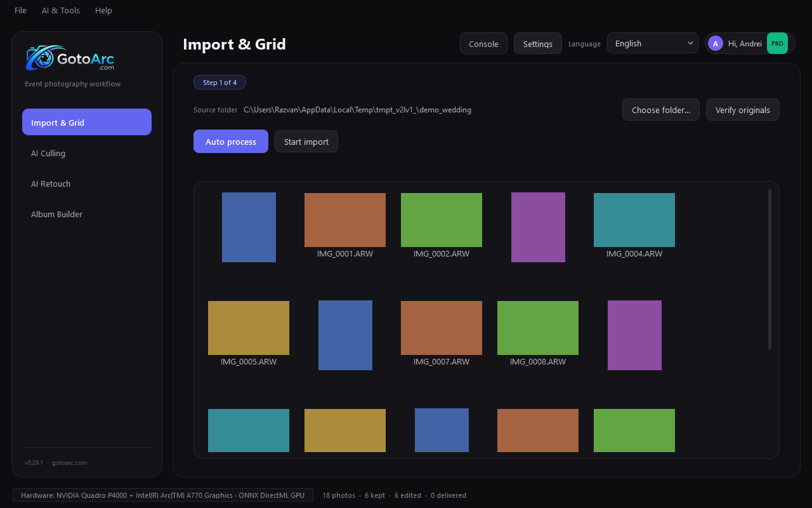Navigate to Album Builder

(87, 214)
